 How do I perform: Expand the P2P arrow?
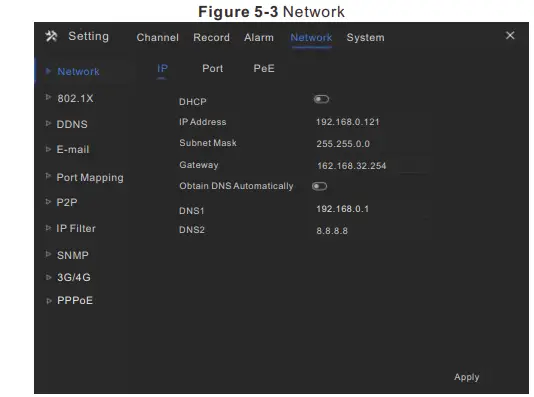pos(48,202)
